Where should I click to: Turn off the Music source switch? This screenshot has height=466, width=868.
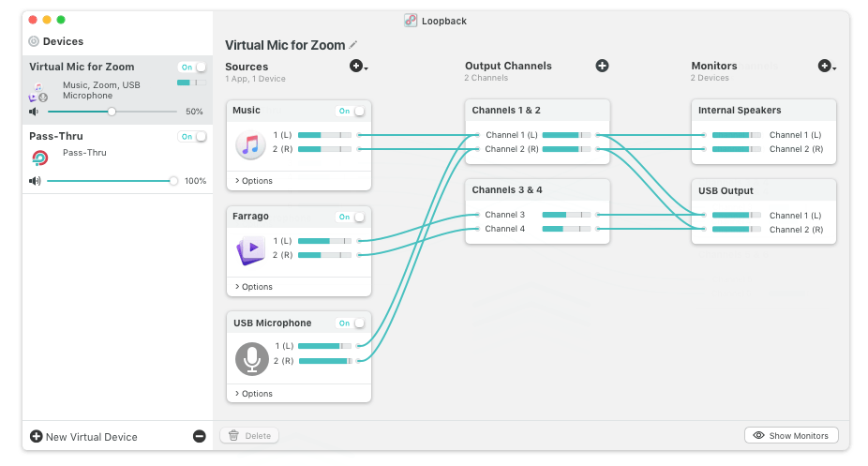click(351, 111)
